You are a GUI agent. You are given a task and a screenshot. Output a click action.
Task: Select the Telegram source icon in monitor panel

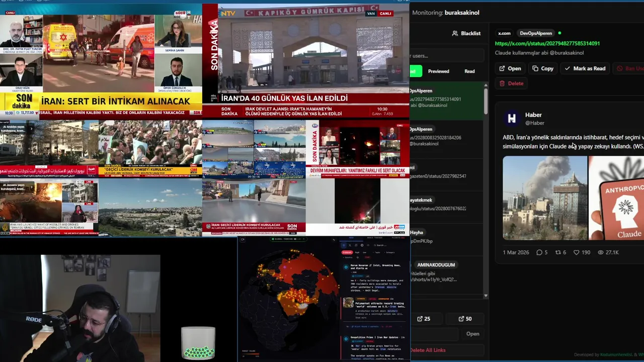pos(362,245)
